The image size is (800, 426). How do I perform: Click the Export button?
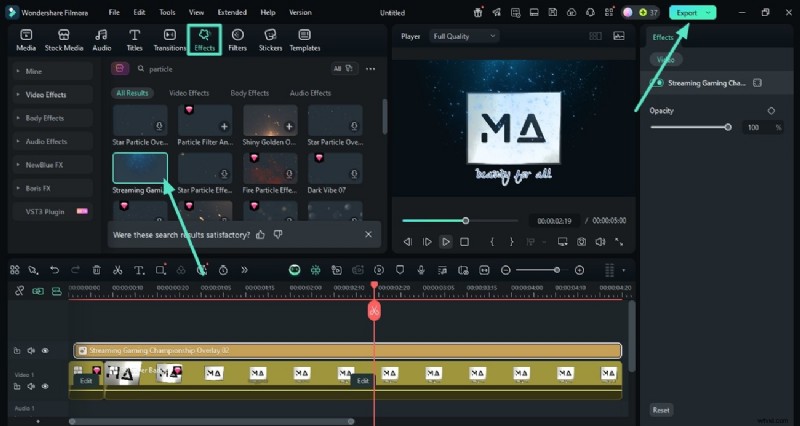click(x=687, y=12)
